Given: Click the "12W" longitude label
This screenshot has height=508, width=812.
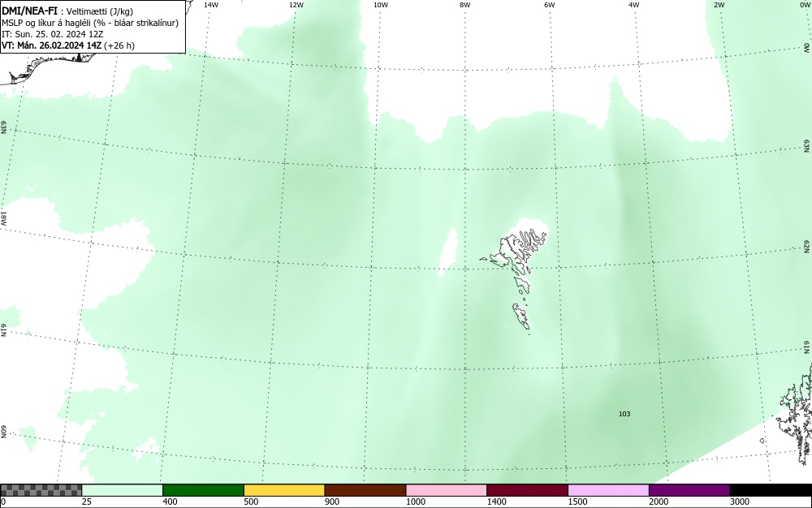Looking at the screenshot, I should (x=296, y=5).
